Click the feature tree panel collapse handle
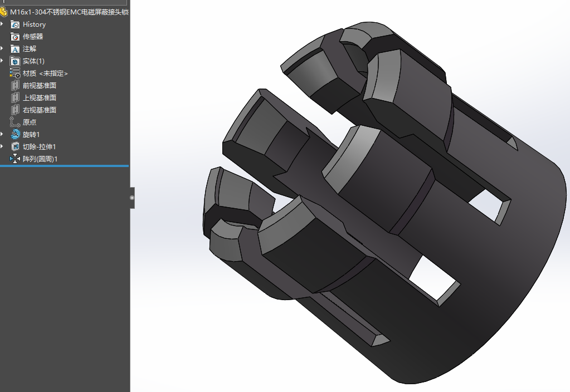 132,198
